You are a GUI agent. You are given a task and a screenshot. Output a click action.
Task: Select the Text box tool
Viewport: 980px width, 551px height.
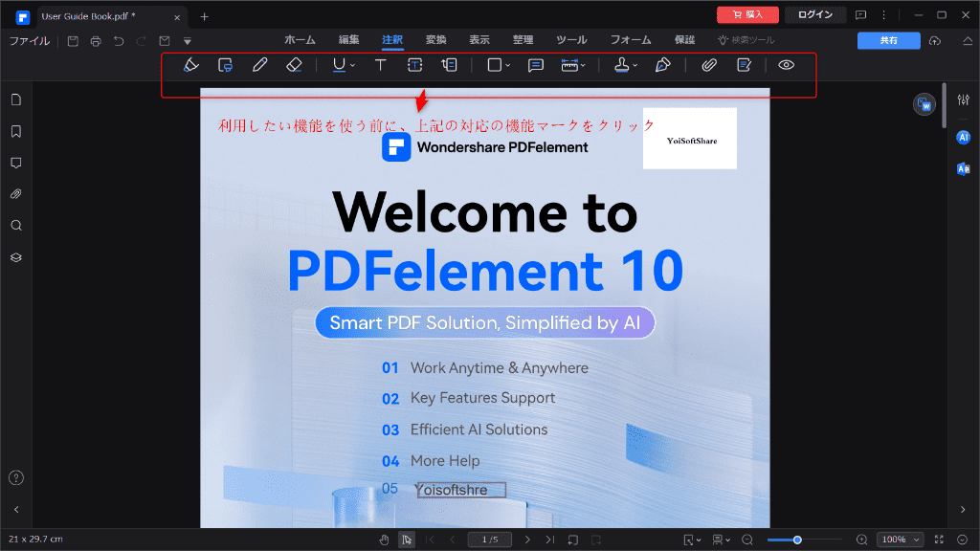pos(415,65)
